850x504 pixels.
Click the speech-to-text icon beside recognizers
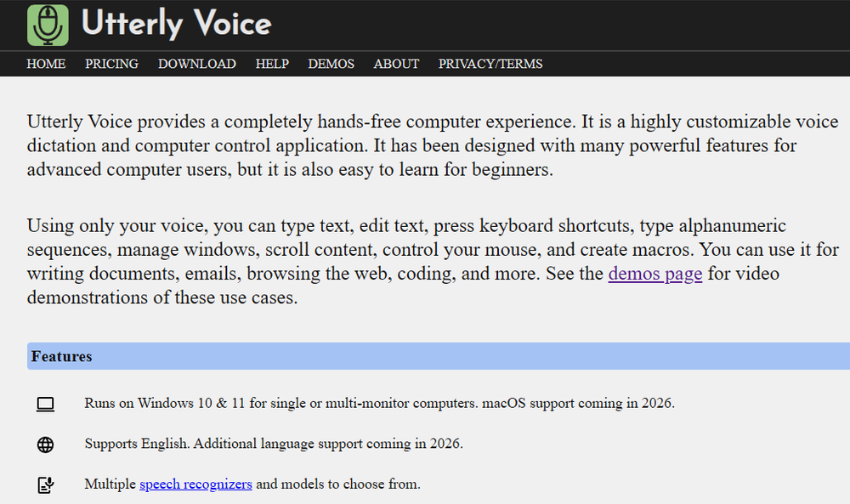pyautogui.click(x=46, y=485)
